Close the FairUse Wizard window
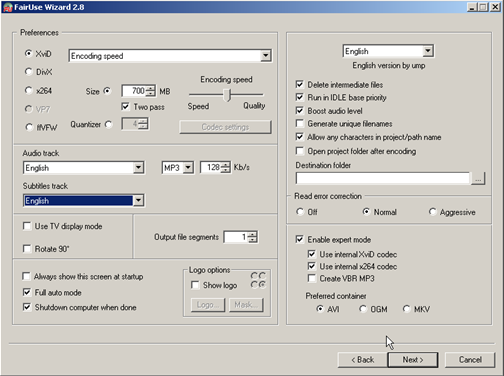The width and height of the screenshot is (504, 376). [x=495, y=7]
